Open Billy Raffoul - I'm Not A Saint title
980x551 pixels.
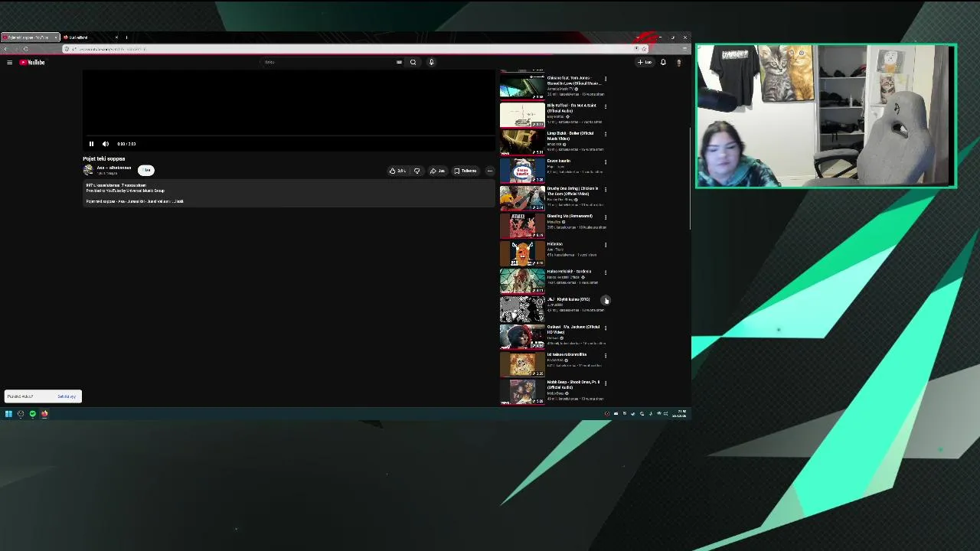572,108
